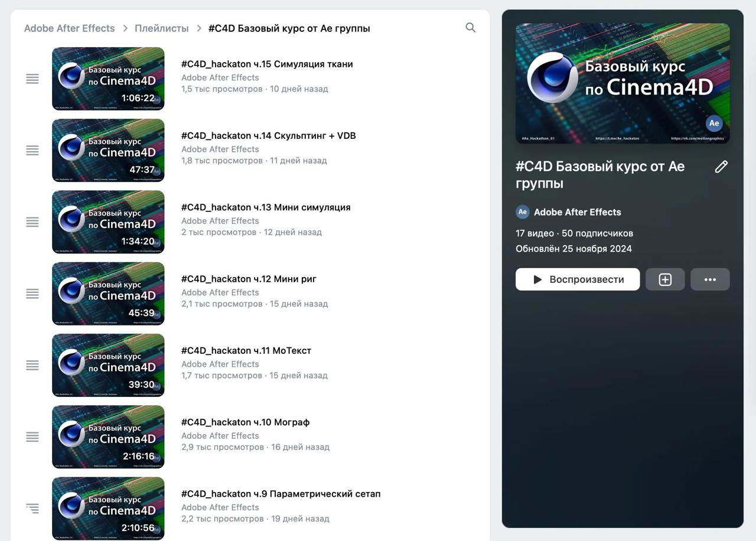Grab the drag handle for ч.15 Симуляция ткани

click(x=32, y=79)
